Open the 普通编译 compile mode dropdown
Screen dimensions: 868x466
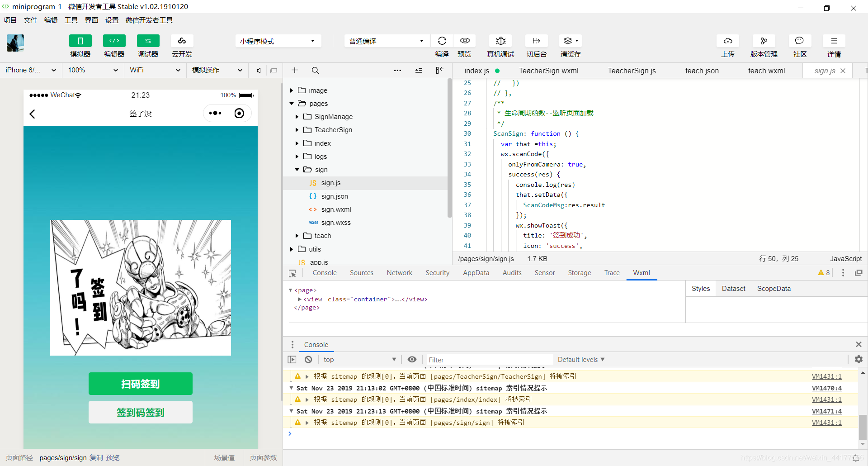coord(387,41)
